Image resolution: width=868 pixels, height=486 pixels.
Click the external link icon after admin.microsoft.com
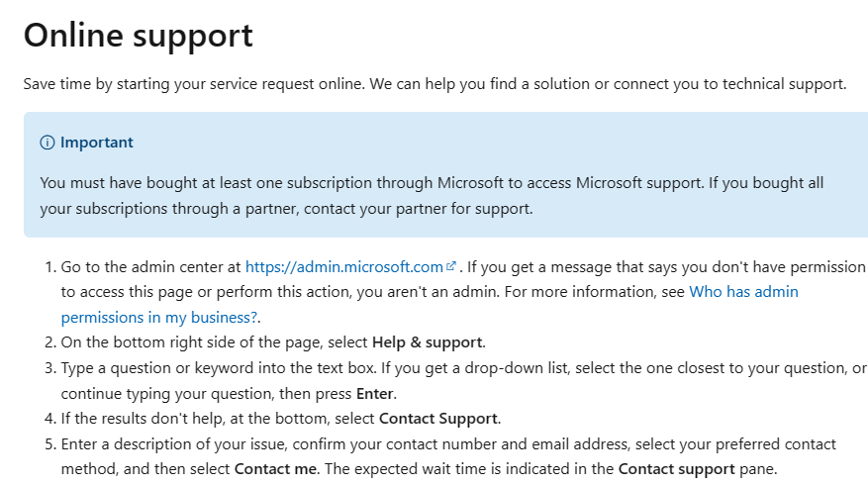[x=451, y=266]
